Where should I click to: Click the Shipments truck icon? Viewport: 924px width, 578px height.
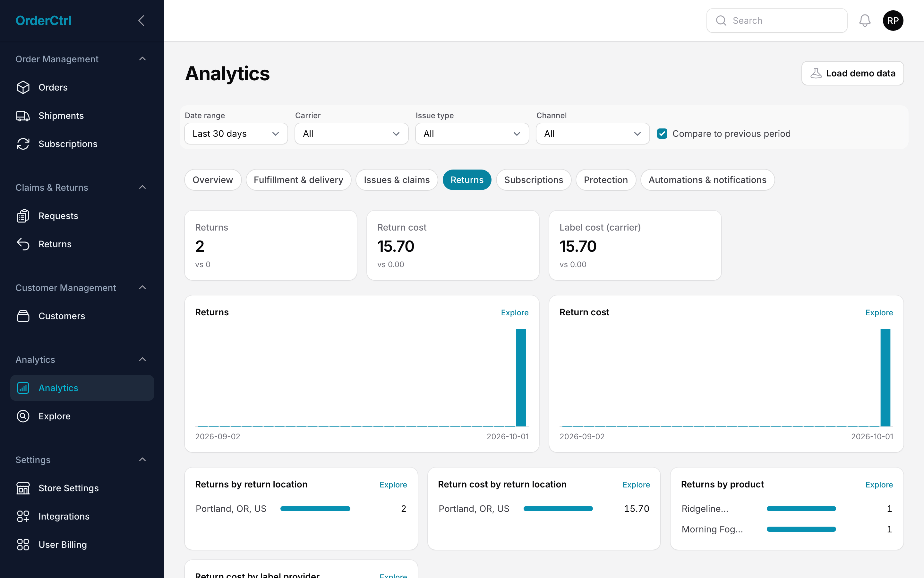click(x=23, y=116)
